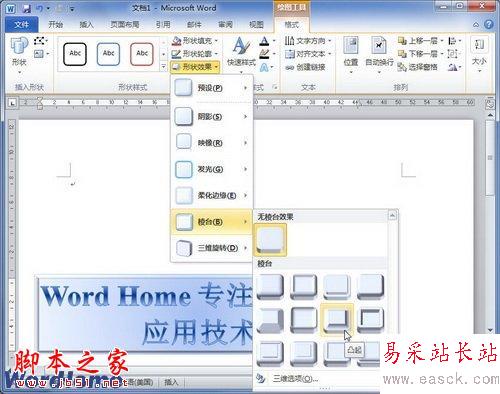Viewport: 500px width, 394px height.
Task: Open the customize quick access toolbar arrow
Action: pos(72,9)
